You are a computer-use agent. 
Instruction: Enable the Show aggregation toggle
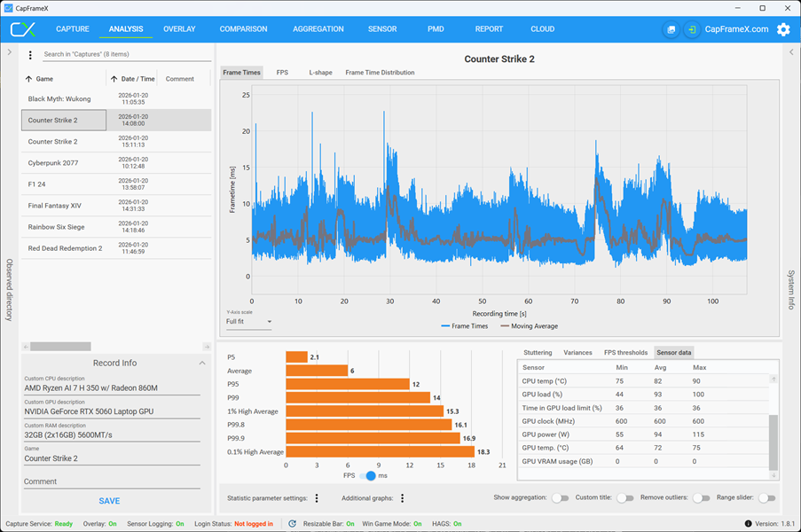pyautogui.click(x=561, y=497)
